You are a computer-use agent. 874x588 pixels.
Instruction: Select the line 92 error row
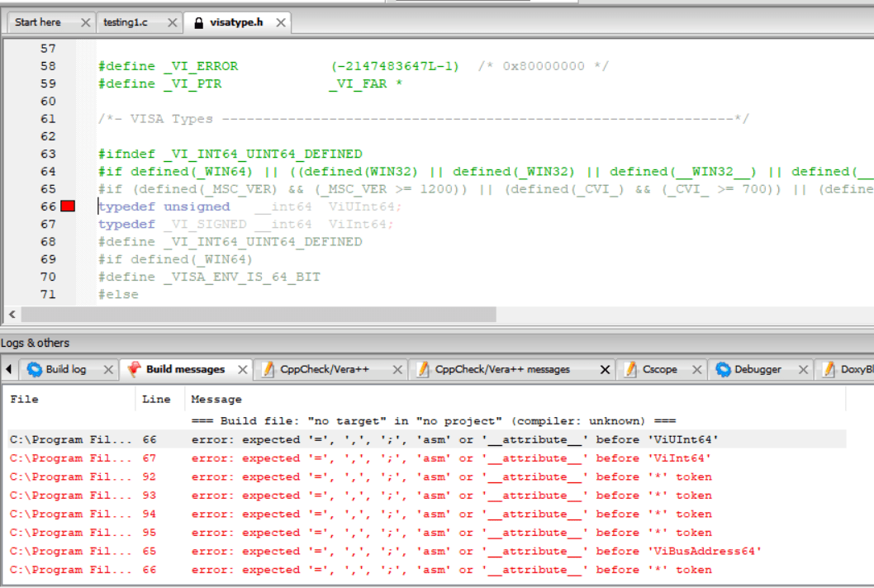click(427, 477)
